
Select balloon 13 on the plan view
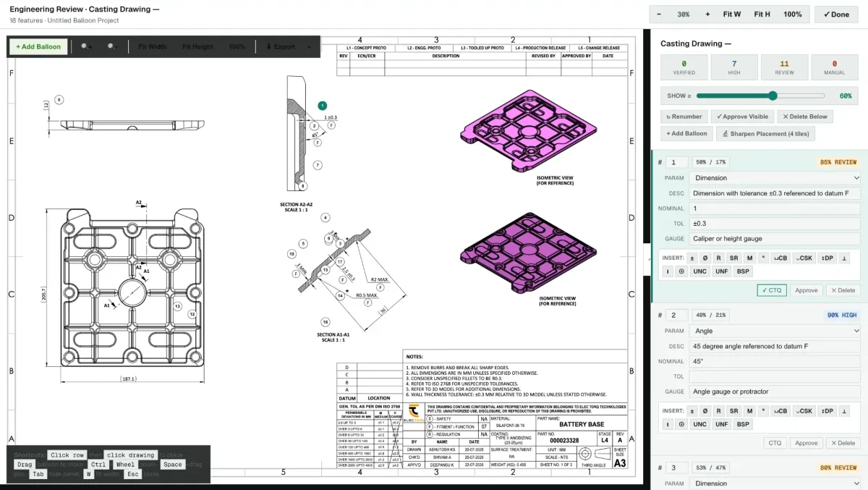[x=177, y=307]
